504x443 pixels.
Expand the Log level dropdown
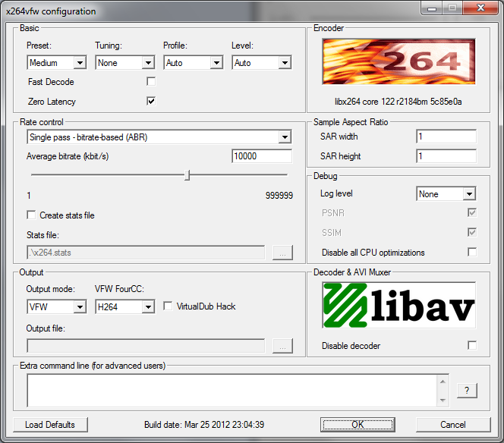coord(446,194)
